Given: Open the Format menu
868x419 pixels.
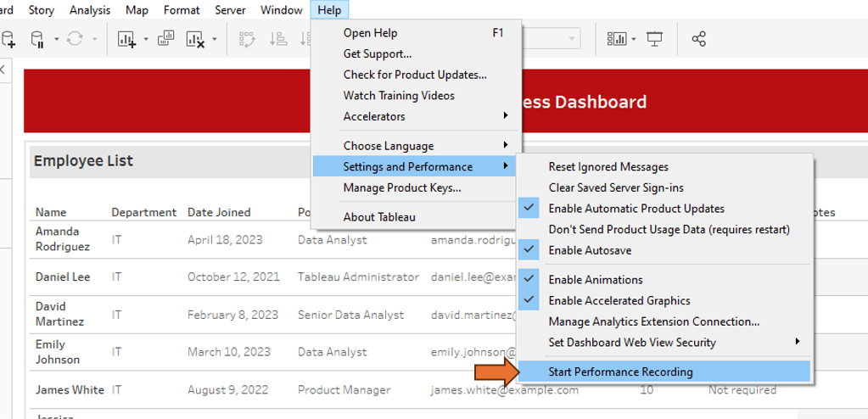Looking at the screenshot, I should click(182, 10).
